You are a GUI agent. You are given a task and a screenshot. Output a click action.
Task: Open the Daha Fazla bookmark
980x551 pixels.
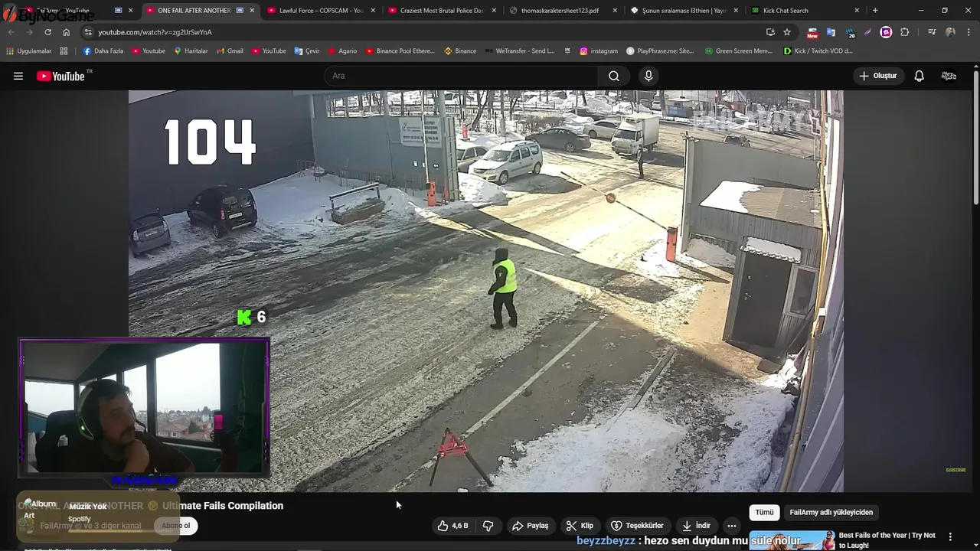pyautogui.click(x=103, y=51)
